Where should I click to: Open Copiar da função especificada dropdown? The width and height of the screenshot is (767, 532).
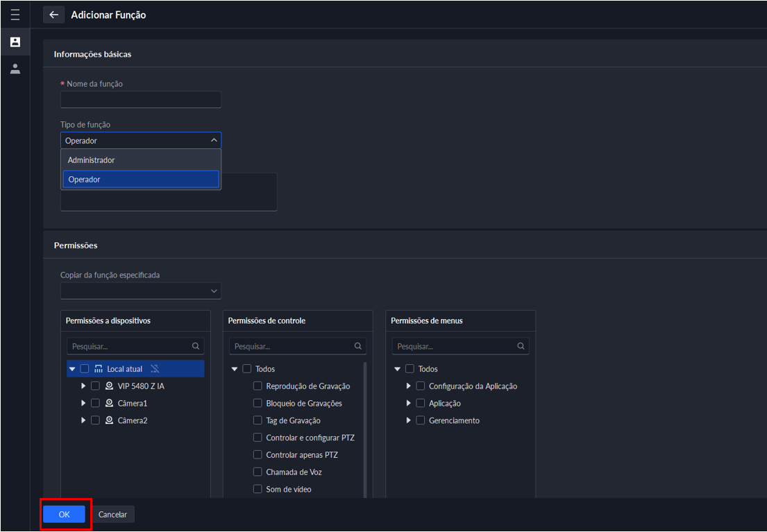coord(141,291)
